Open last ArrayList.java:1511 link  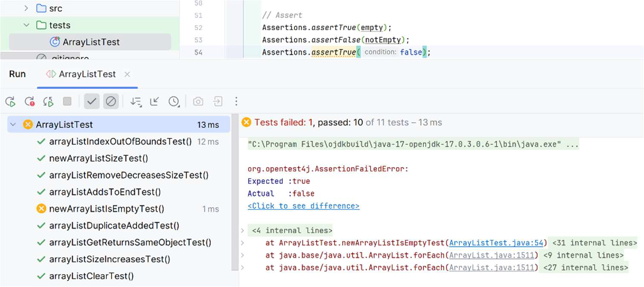[492, 268]
